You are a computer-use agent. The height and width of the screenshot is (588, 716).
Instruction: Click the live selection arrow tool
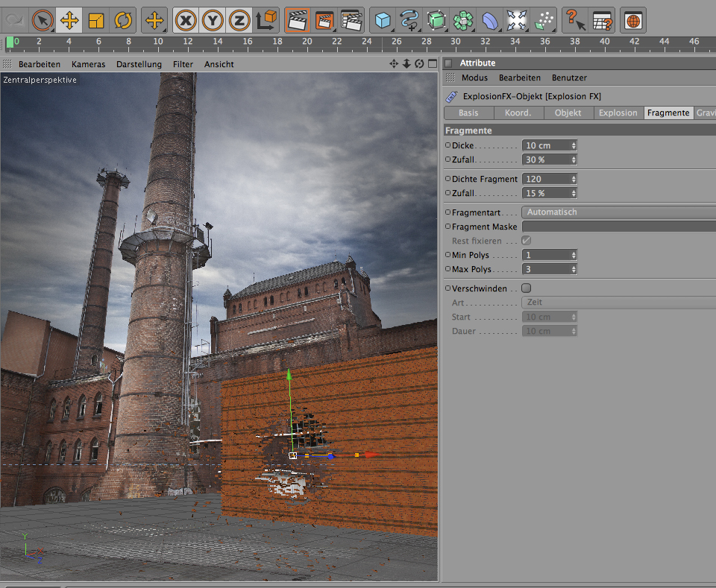click(x=43, y=20)
